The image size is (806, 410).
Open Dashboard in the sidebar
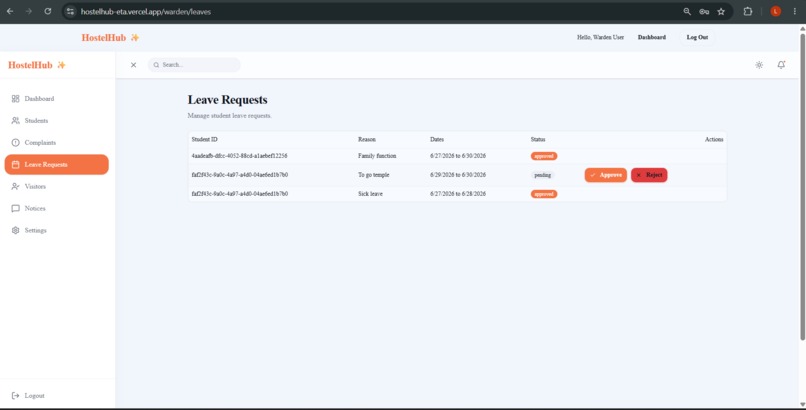point(33,99)
